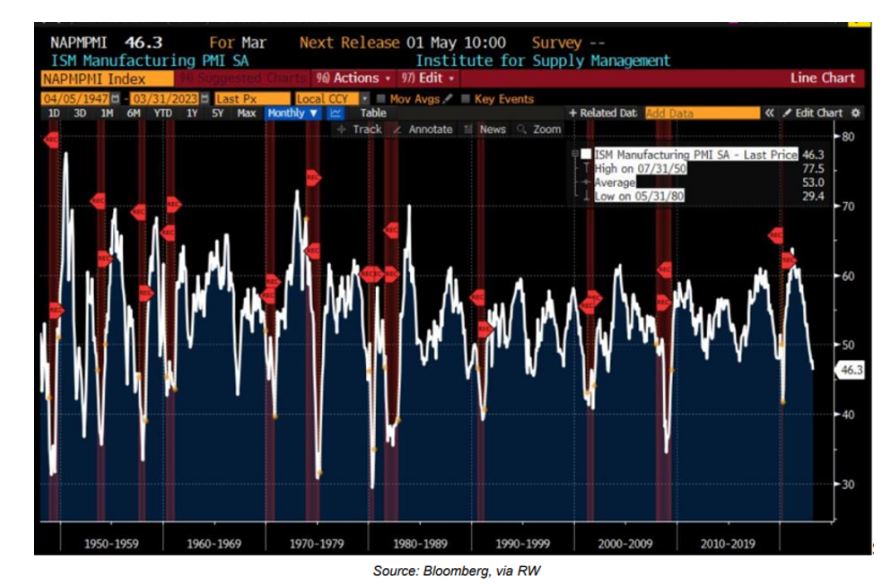Expand the Monthly periodicity dropdown
This screenshot has height=585, width=891.
click(x=292, y=114)
